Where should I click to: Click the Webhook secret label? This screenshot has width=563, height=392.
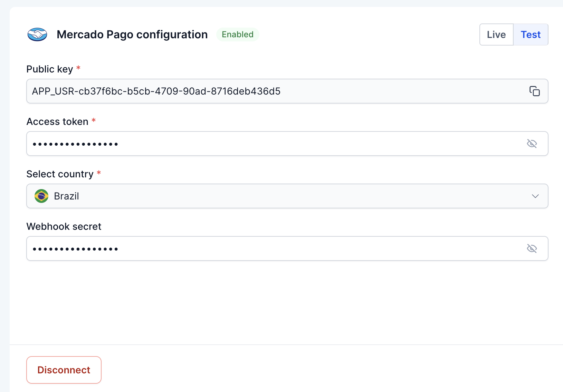point(64,226)
